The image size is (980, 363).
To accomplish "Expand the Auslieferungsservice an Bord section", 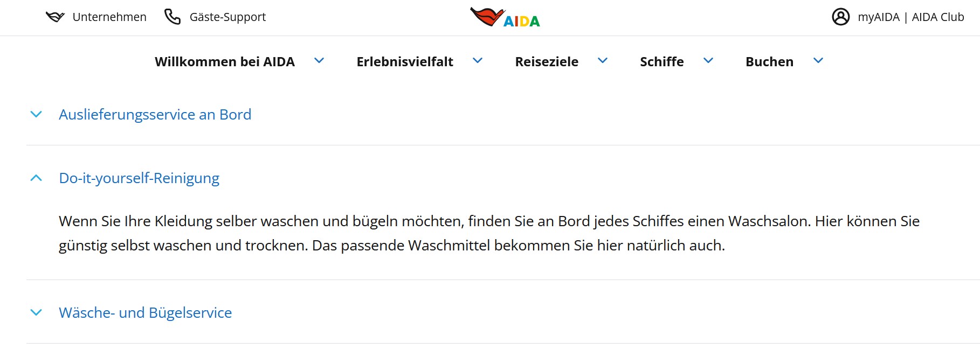I will pos(155,115).
